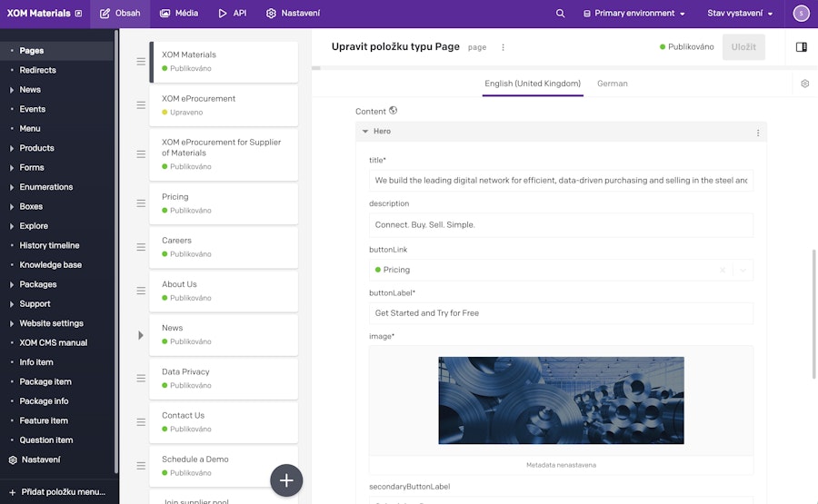Open the Média top menu
This screenshot has width=818, height=504.
click(179, 14)
